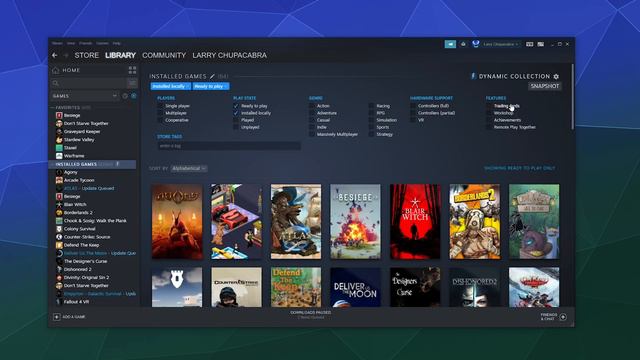Launch Big Picture mode icon in title bar
The image size is (640, 360).
tap(541, 44)
